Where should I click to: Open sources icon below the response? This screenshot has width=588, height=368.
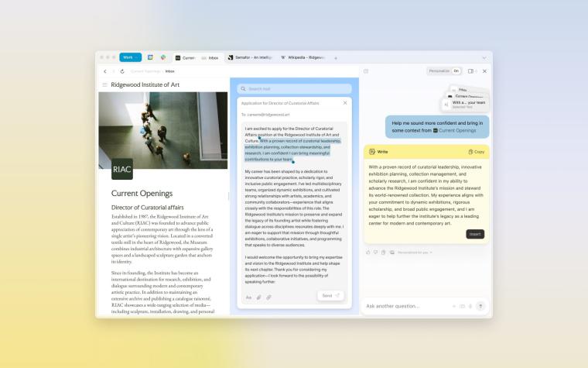coord(392,253)
